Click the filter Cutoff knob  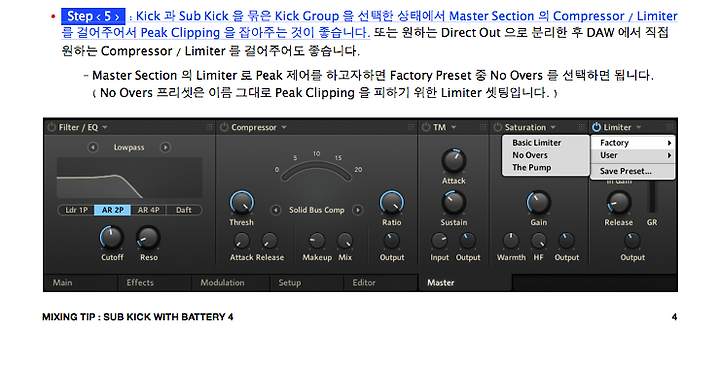[x=112, y=238]
